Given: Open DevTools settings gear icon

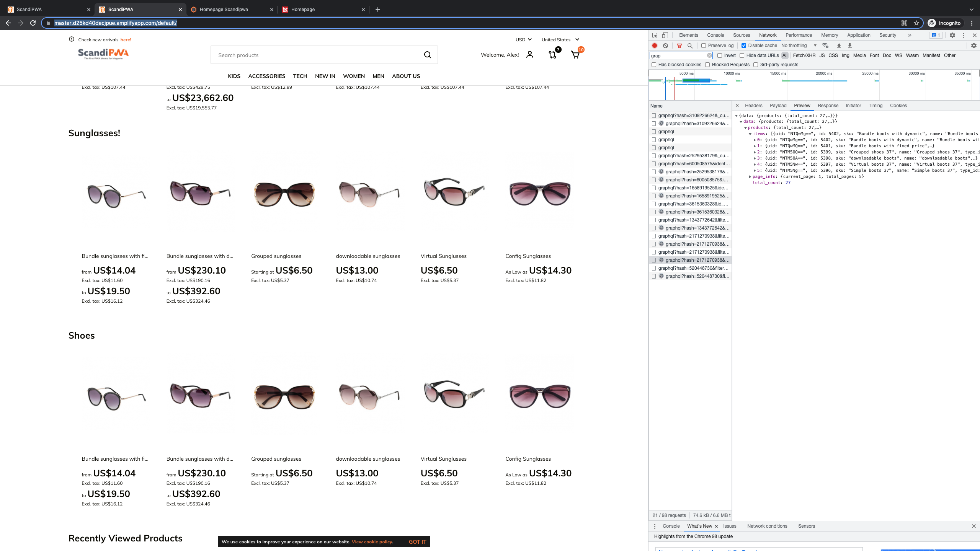Looking at the screenshot, I should pyautogui.click(x=952, y=35).
